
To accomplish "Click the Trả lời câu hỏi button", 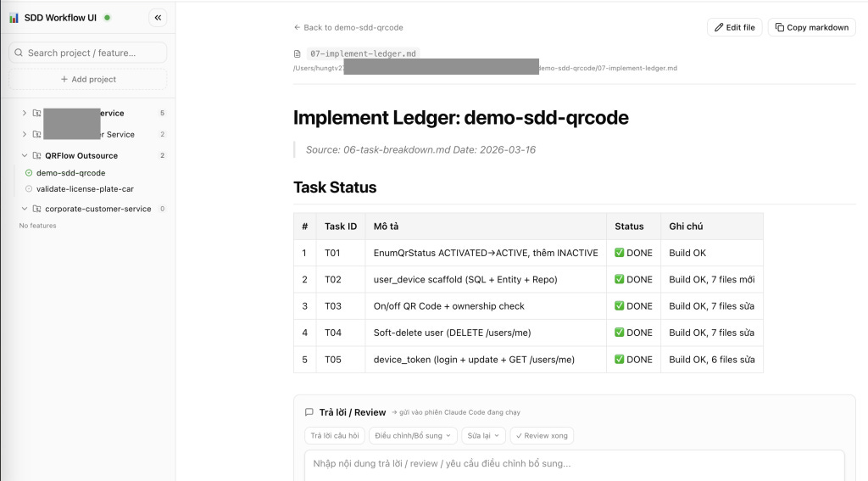I will [x=334, y=435].
